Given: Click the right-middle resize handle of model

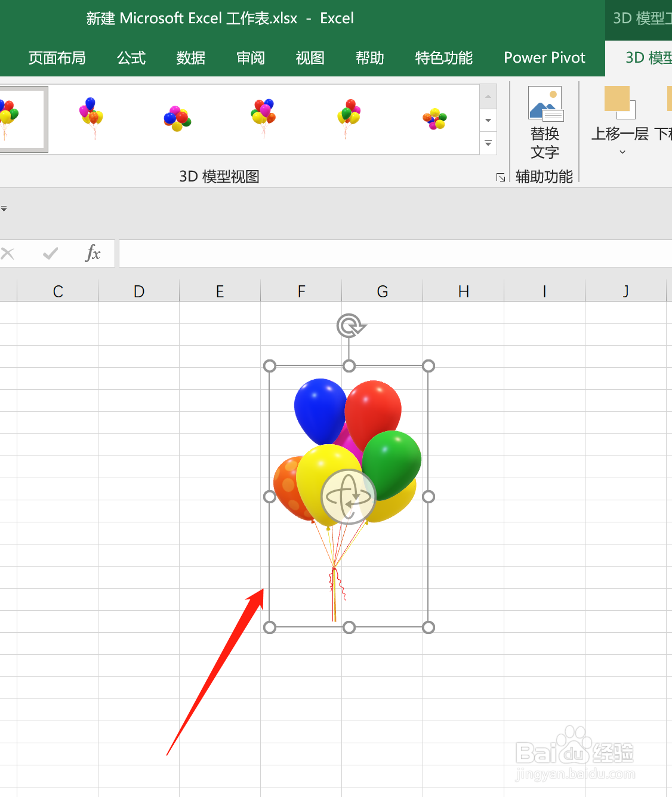Looking at the screenshot, I should (x=429, y=497).
